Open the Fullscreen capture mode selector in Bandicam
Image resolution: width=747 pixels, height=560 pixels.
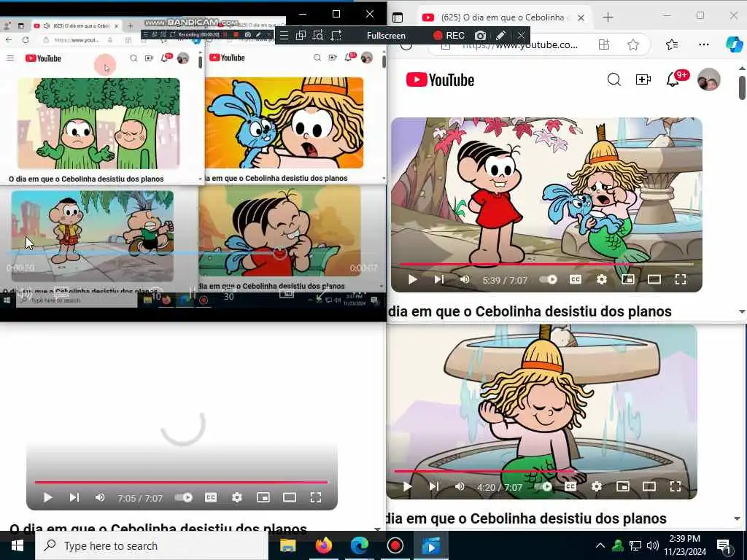click(386, 36)
